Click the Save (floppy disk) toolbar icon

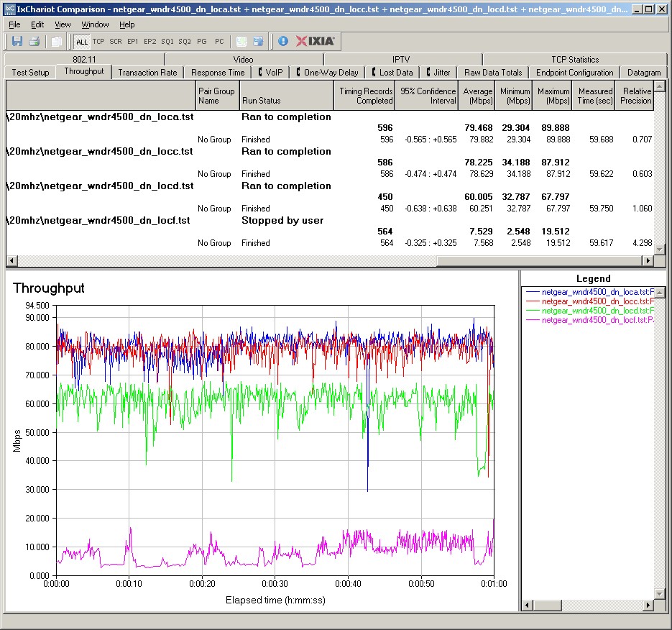point(17,41)
